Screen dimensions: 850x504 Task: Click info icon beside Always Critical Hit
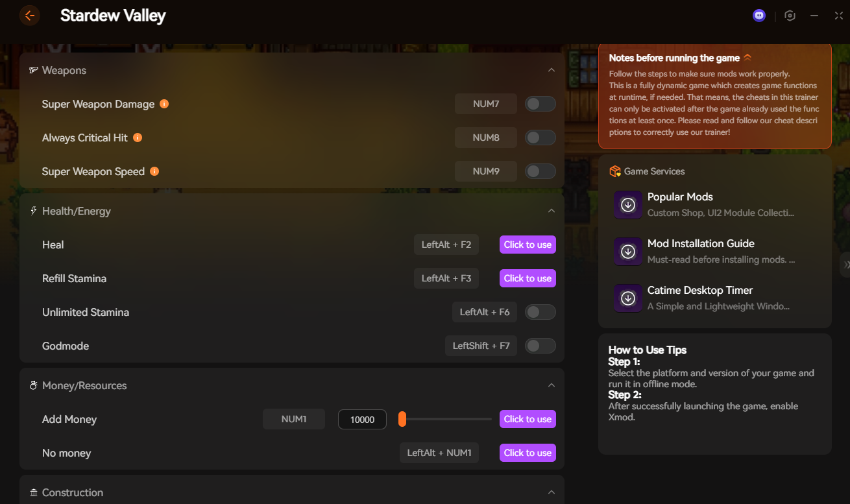click(138, 138)
